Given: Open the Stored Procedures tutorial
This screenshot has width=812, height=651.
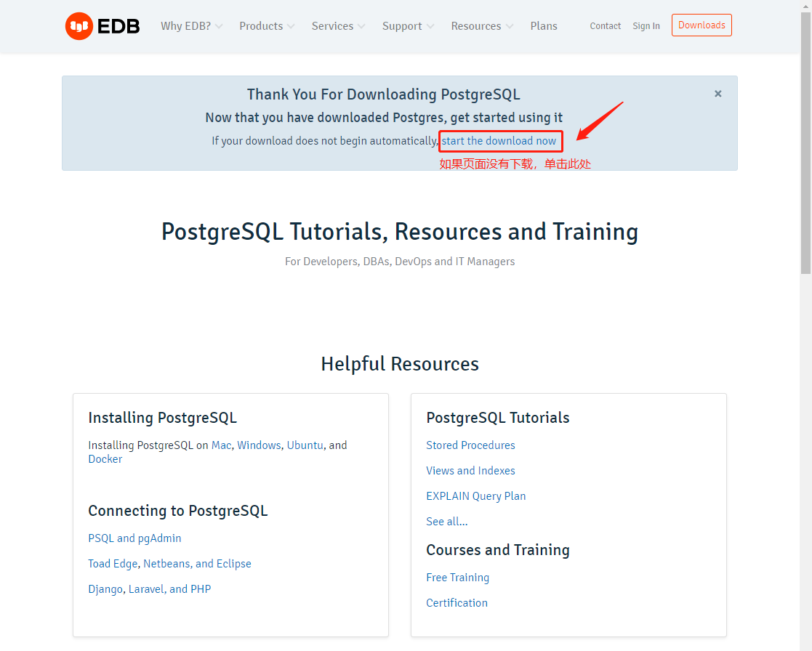Looking at the screenshot, I should [x=470, y=445].
